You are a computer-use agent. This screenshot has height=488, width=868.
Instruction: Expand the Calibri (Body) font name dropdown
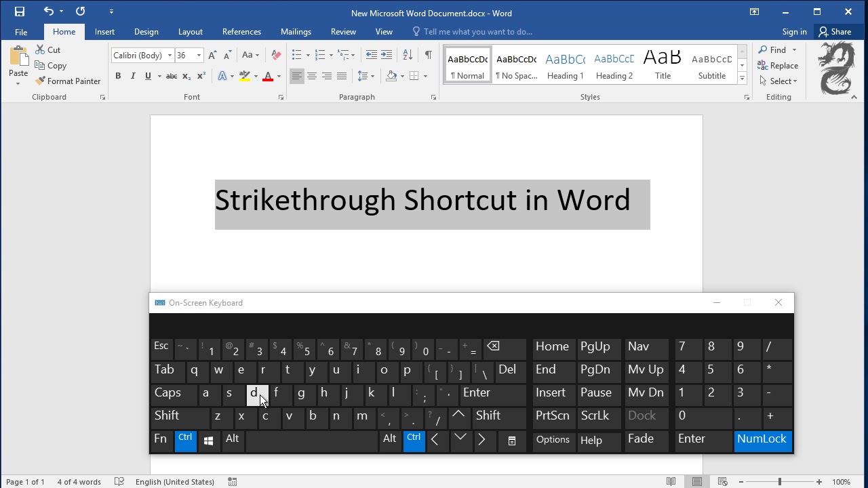[x=170, y=56]
